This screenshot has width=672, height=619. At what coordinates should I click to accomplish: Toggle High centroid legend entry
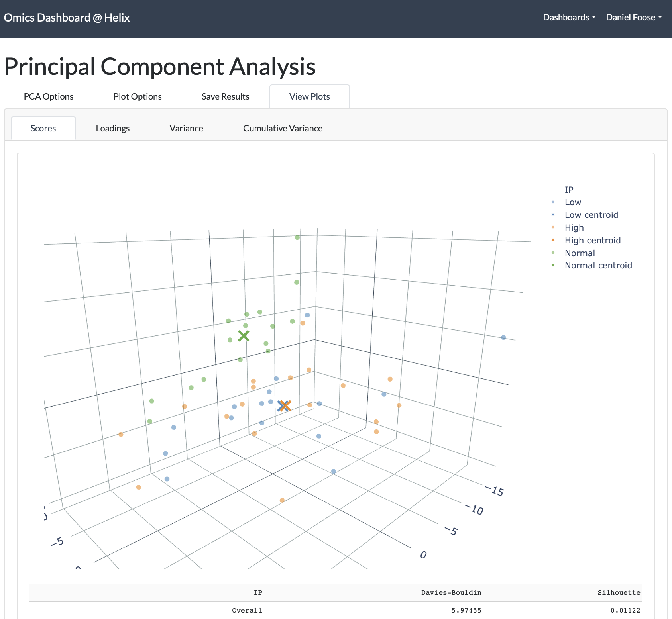(x=593, y=240)
